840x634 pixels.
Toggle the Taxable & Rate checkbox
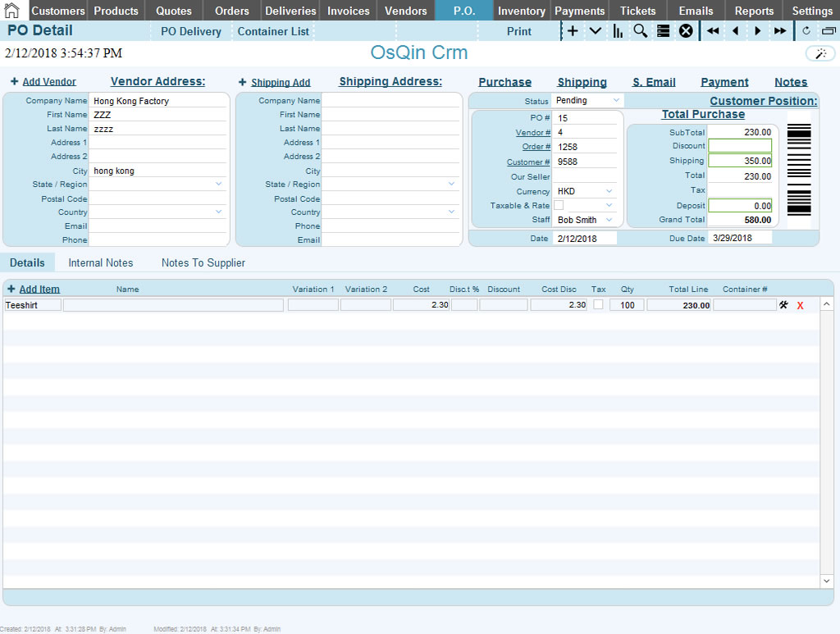559,205
